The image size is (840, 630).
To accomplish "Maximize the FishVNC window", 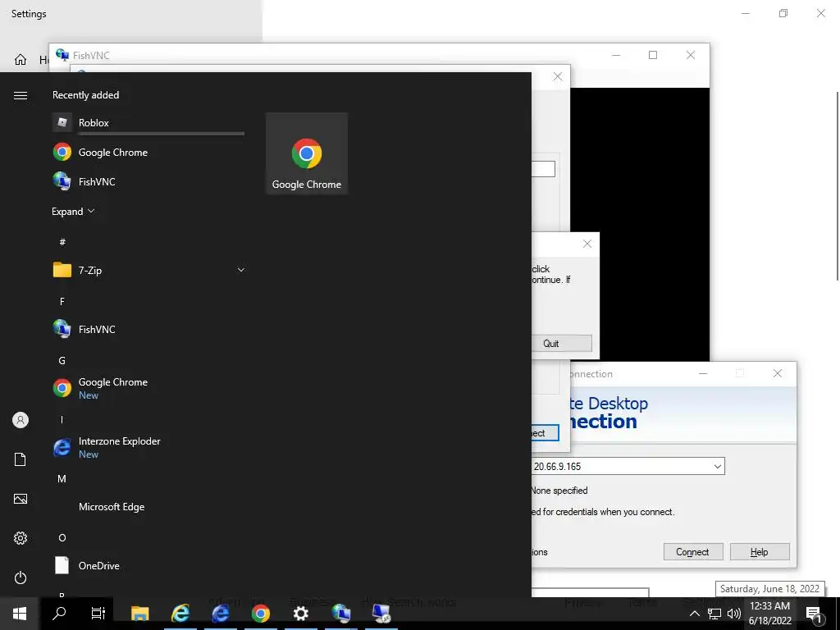I will point(652,55).
